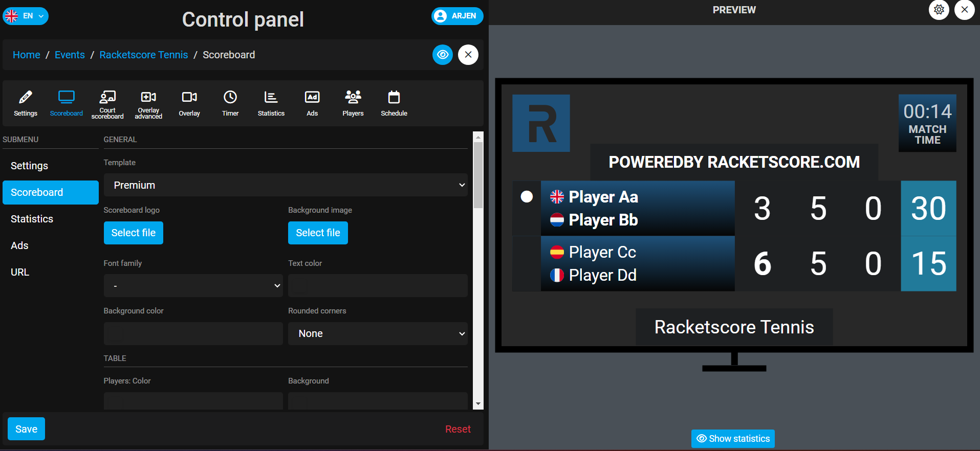Click the serving indicator dot beside Player Aa

527,197
